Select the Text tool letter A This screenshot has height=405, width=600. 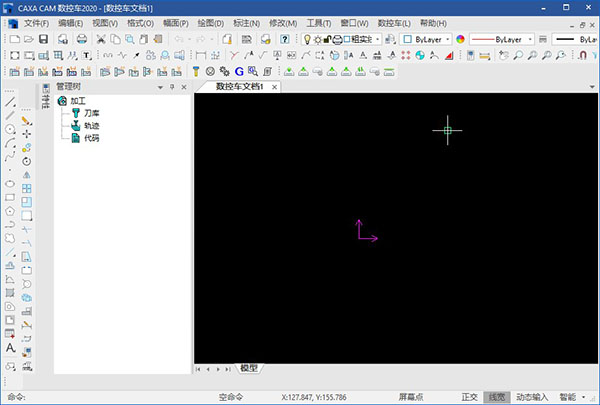click(x=10, y=348)
